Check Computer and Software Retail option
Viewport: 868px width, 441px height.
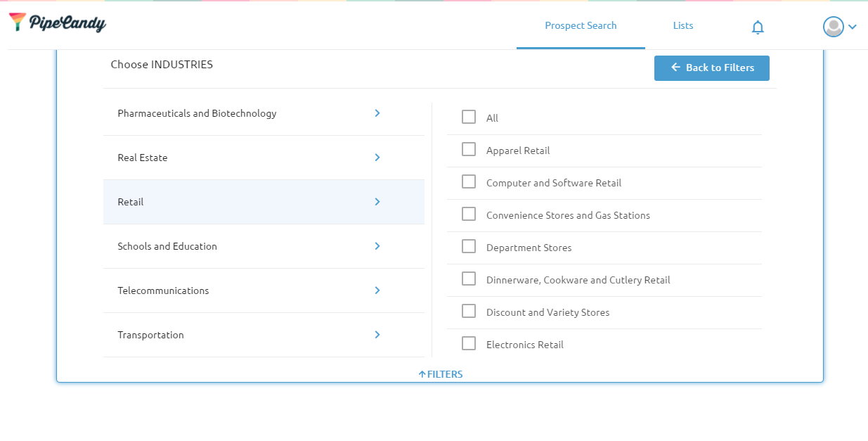tap(469, 182)
